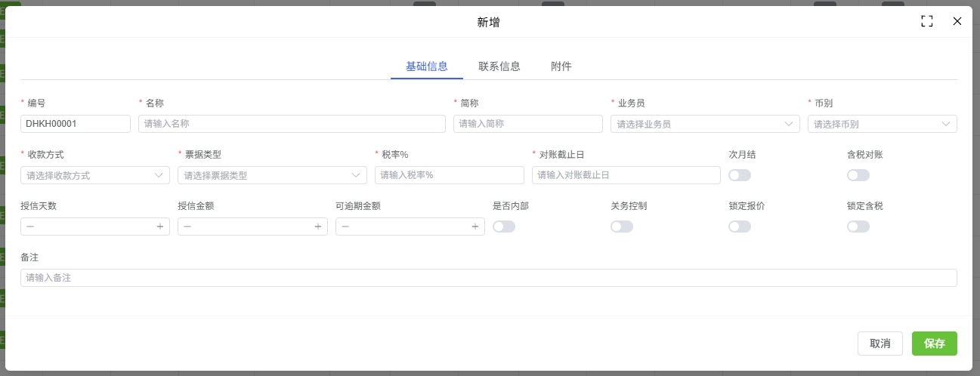Switch to the 联系信息 tab
This screenshot has height=376, width=980.
coord(499,66)
